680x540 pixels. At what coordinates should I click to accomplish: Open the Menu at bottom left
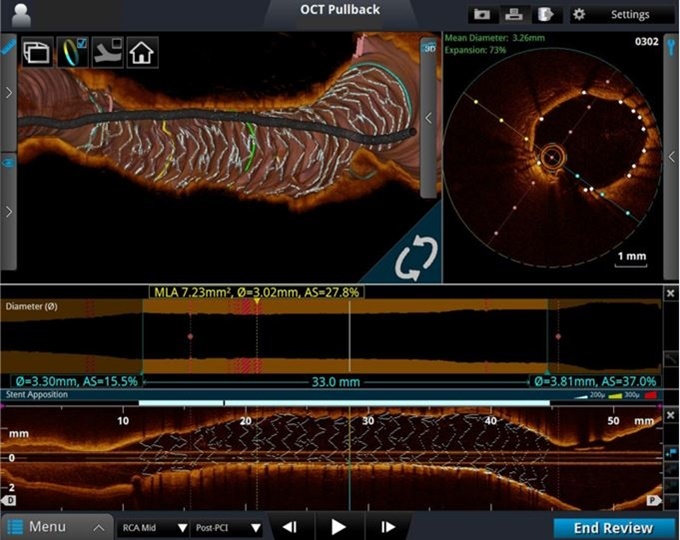pyautogui.click(x=55, y=527)
